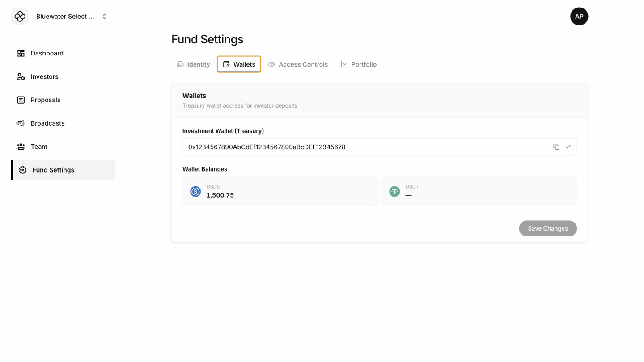Select the Wallets tab

pyautogui.click(x=239, y=64)
